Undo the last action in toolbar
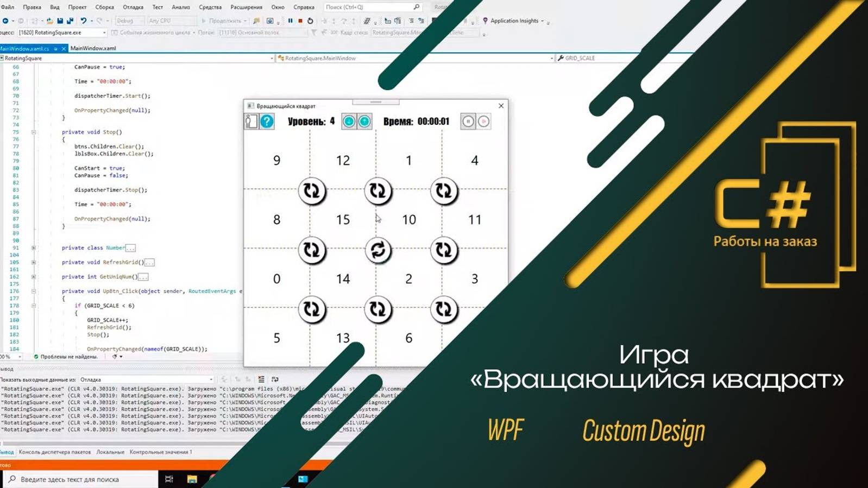Image resolution: width=868 pixels, height=488 pixels. tap(83, 21)
